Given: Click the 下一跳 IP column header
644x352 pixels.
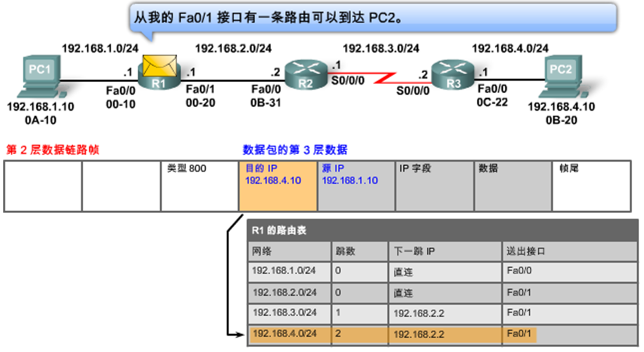Looking at the screenshot, I should [x=445, y=251].
